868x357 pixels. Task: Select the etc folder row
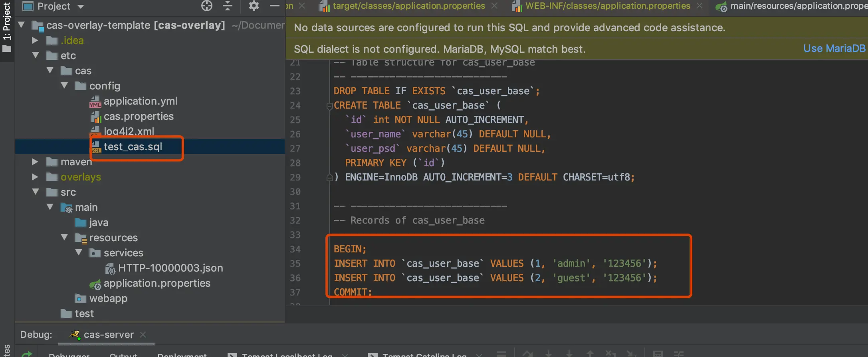(150, 56)
